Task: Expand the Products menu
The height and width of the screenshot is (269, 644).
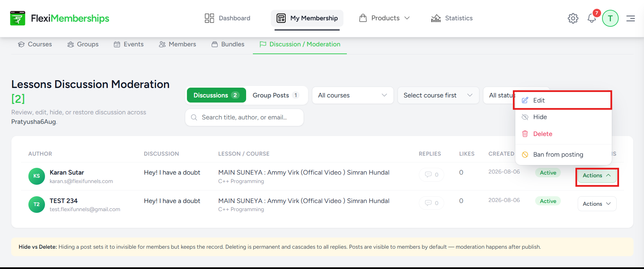Action: (x=384, y=18)
